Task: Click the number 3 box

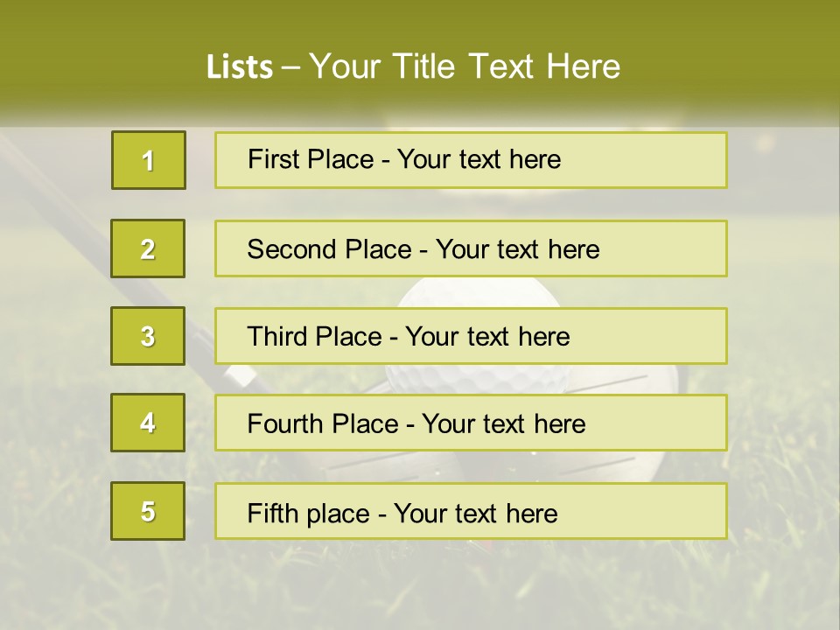Action: click(x=148, y=336)
